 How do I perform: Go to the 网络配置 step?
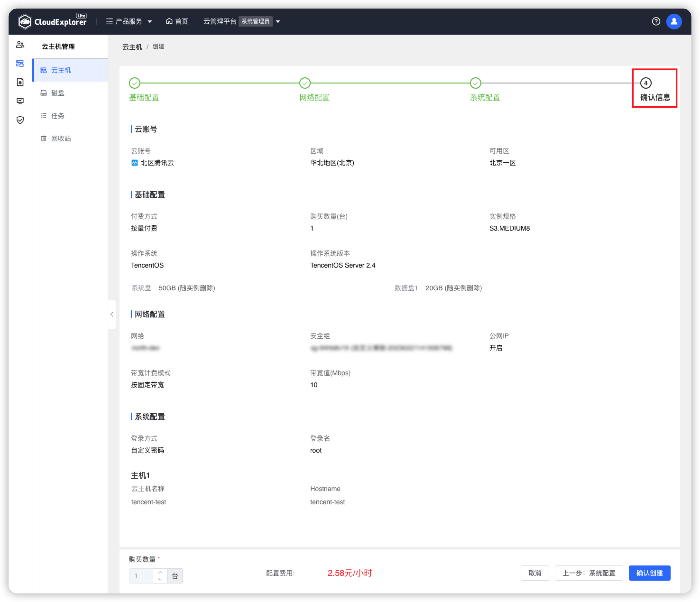[314, 90]
